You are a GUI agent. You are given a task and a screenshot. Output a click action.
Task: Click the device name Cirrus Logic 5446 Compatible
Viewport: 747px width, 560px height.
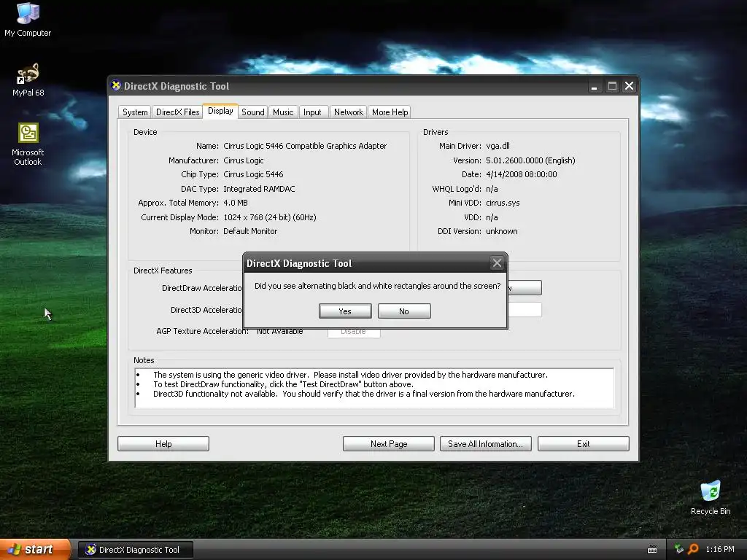(305, 146)
